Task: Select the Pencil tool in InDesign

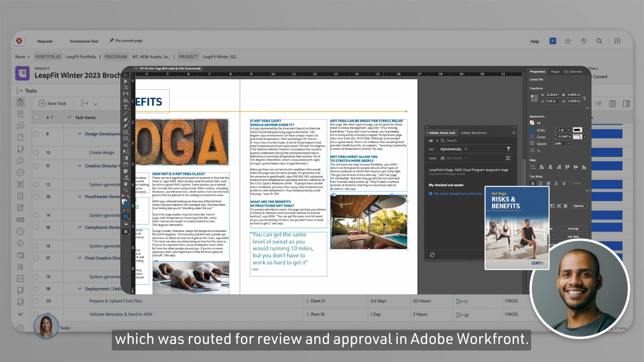Action: (x=126, y=126)
